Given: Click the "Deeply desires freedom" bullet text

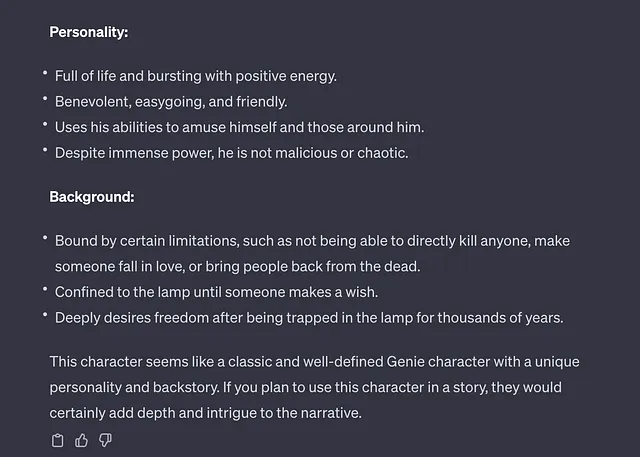Looking at the screenshot, I should (x=309, y=318).
